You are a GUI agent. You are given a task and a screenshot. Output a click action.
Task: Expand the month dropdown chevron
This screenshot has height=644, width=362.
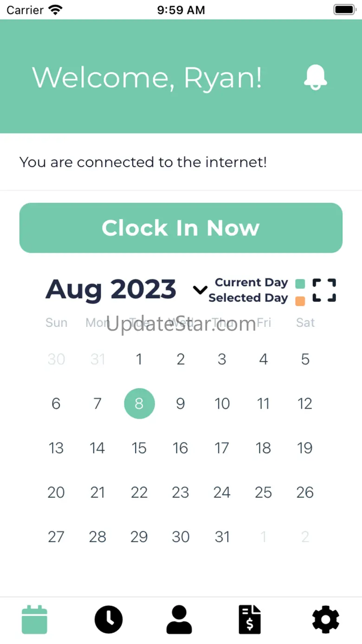[200, 290]
